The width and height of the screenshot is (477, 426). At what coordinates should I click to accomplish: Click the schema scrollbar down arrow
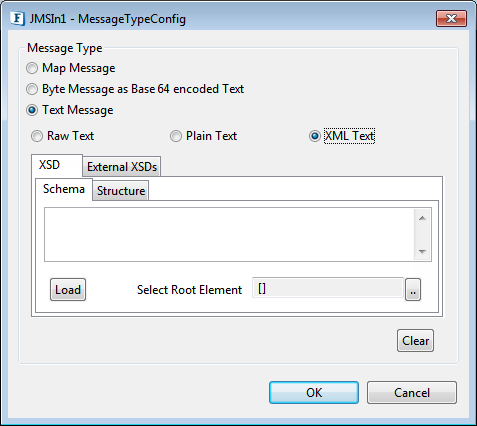(x=422, y=252)
